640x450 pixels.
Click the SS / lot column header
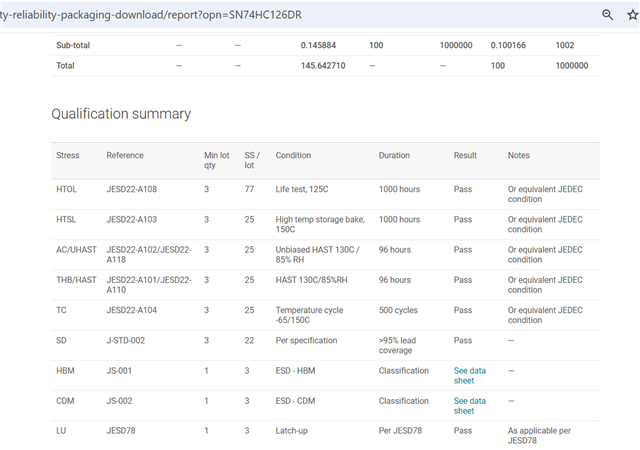(x=252, y=160)
